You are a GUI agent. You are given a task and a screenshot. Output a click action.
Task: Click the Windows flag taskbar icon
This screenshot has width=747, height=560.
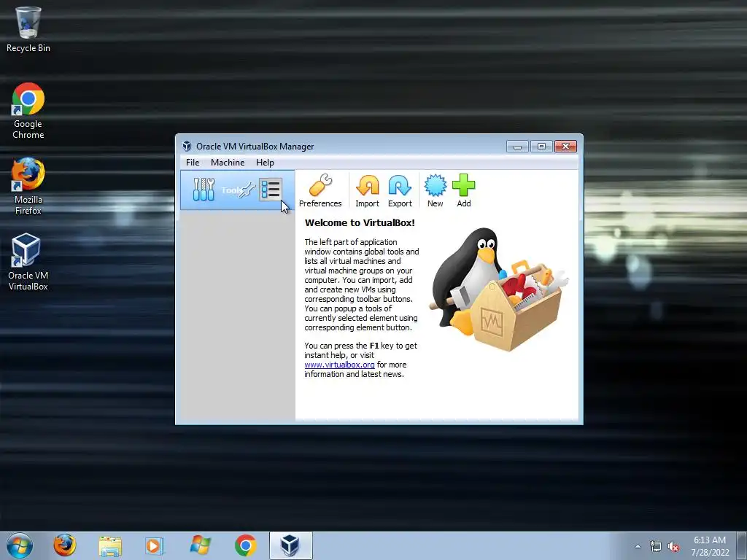200,545
